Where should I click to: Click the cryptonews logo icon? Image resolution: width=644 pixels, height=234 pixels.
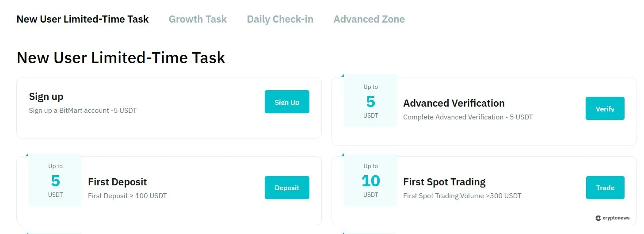coord(598,218)
